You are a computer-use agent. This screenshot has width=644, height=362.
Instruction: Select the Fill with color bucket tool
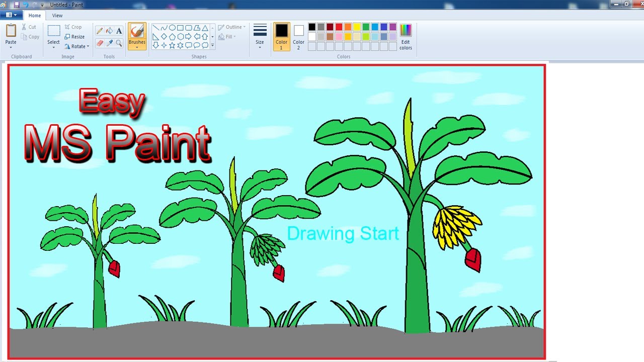[x=109, y=31]
